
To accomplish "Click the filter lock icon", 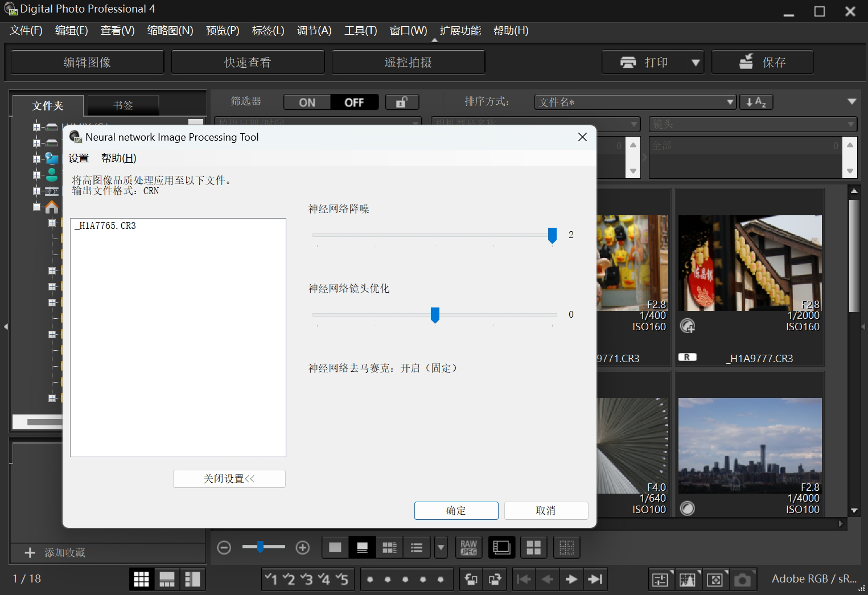I will click(x=402, y=102).
